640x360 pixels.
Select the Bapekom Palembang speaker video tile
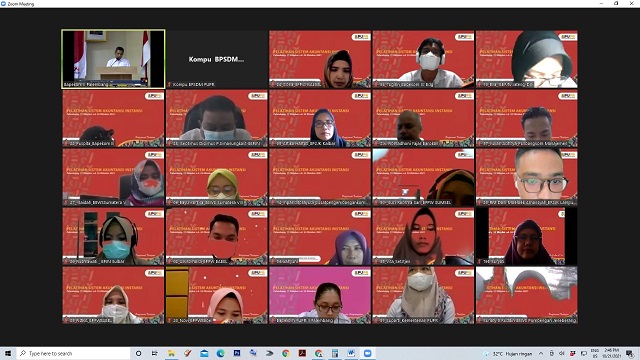click(113, 59)
